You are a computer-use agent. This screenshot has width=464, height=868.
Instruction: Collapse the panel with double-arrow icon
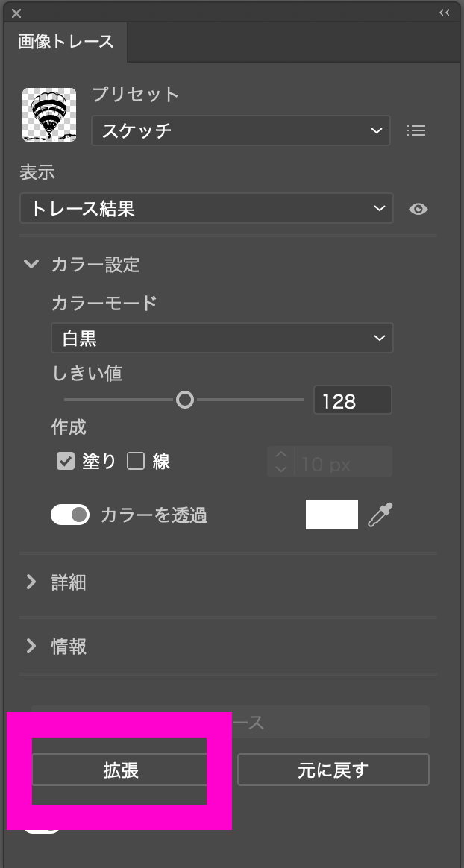(444, 13)
